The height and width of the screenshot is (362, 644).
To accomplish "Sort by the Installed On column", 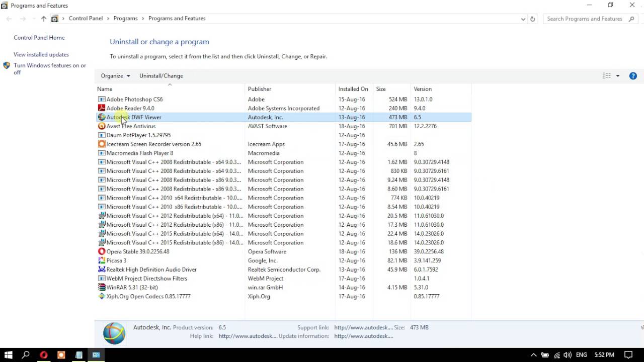I will pyautogui.click(x=354, y=89).
